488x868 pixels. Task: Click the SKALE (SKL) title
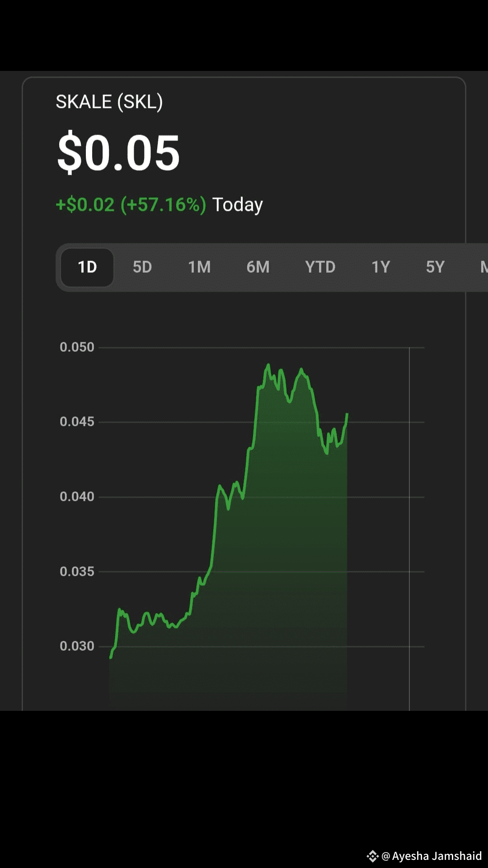click(109, 102)
